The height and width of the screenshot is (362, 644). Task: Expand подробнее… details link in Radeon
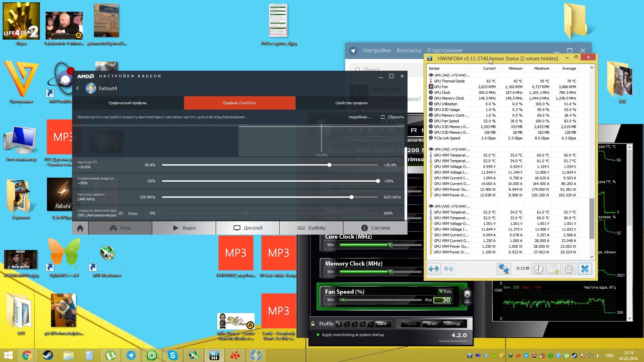pyautogui.click(x=360, y=117)
